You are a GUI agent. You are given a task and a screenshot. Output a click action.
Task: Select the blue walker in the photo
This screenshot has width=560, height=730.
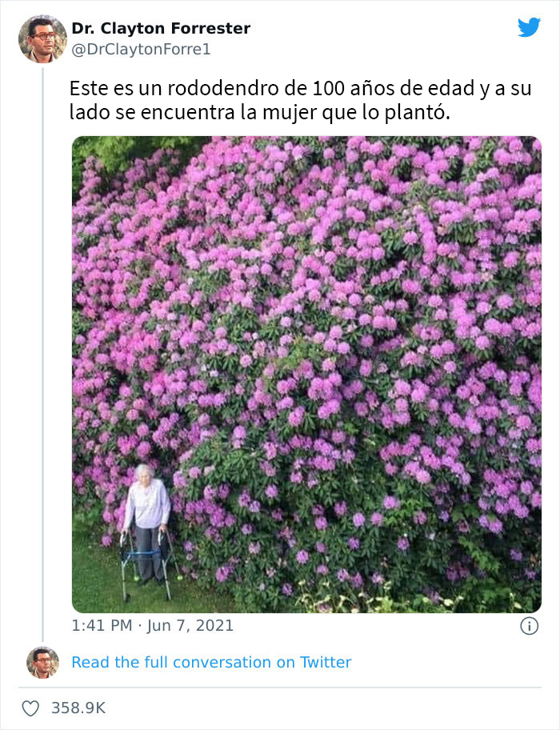pos(148,563)
